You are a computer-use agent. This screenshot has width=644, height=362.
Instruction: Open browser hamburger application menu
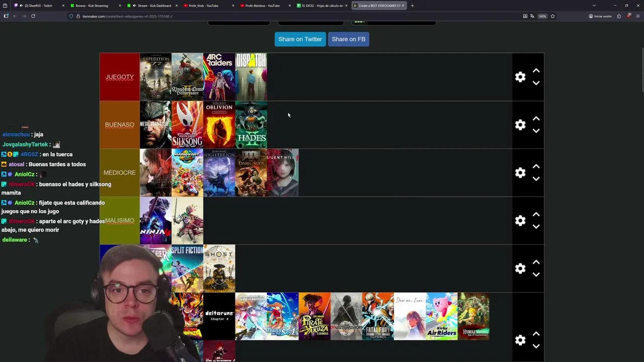tap(637, 16)
